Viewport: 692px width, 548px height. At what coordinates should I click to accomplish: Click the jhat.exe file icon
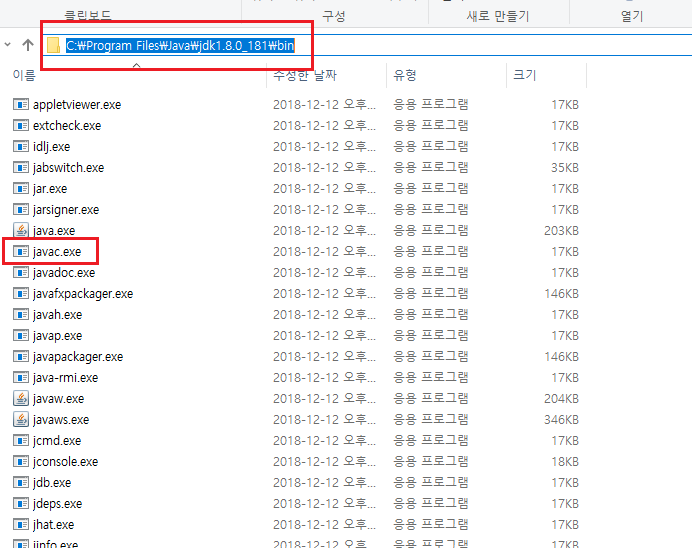click(21, 525)
